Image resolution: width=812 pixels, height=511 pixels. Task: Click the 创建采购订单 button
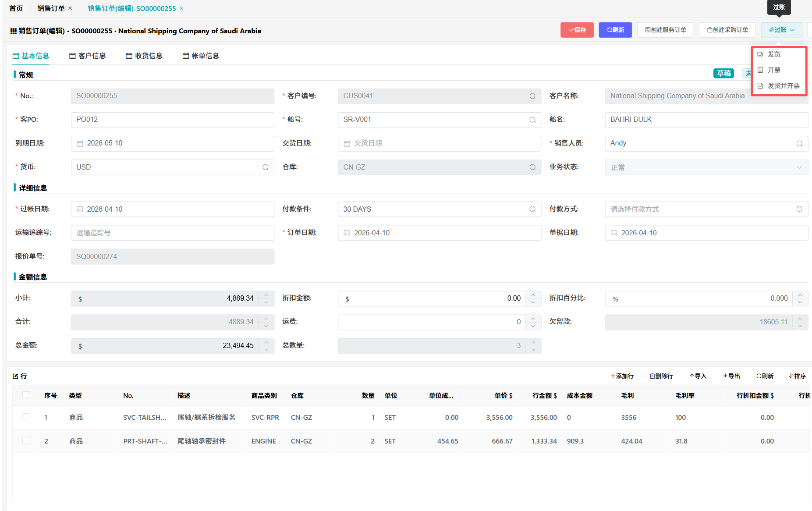click(x=727, y=30)
